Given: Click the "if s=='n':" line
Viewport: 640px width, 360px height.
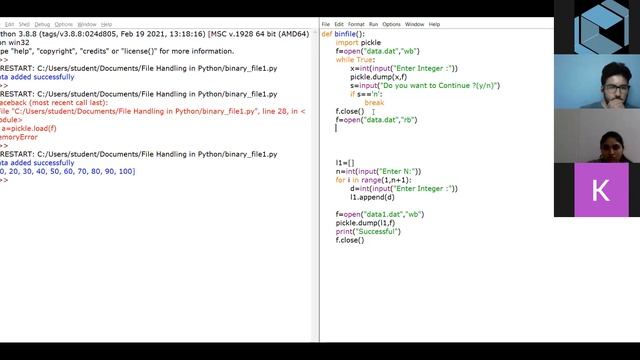Looking at the screenshot, I should 366,94.
